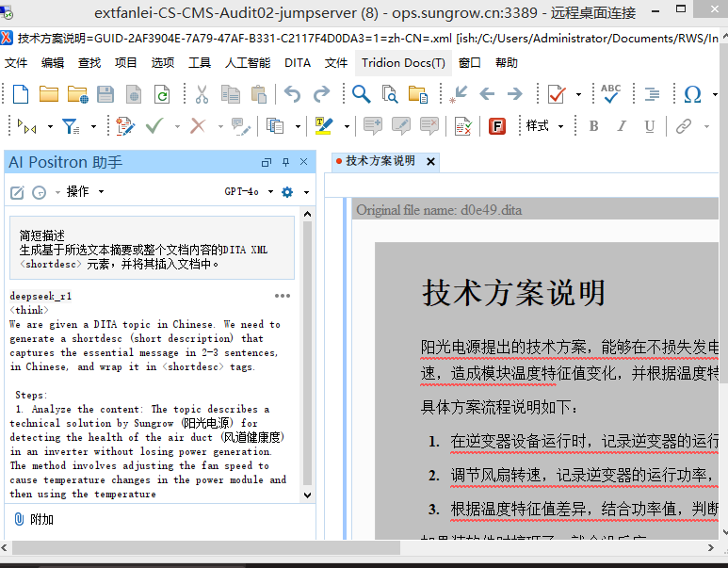Viewport: 728px width, 568px height.
Task: Open validation options dropdown arrow
Action: coord(578,95)
